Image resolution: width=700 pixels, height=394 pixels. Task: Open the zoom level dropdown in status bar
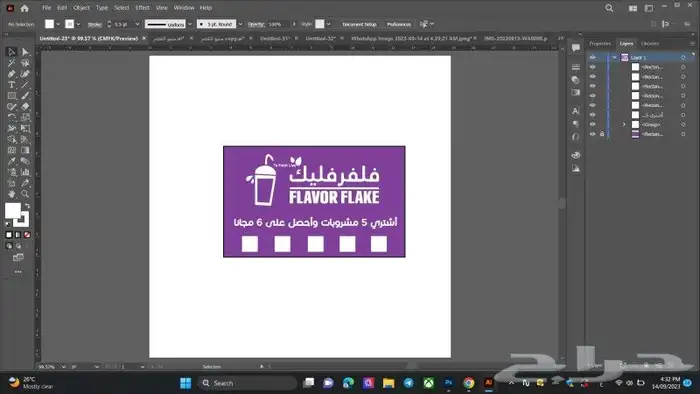63,367
